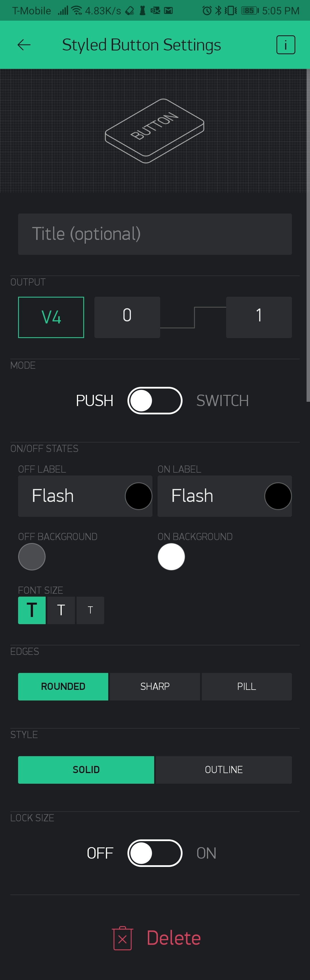Select the largest font size T
This screenshot has height=980, width=310.
(x=32, y=610)
